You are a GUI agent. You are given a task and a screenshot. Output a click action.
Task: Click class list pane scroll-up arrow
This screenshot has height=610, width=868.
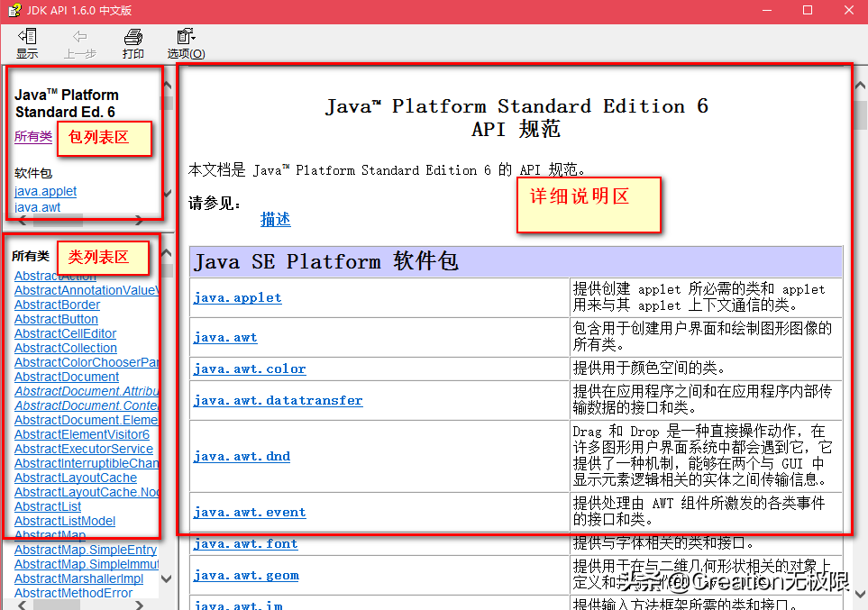click(x=166, y=253)
